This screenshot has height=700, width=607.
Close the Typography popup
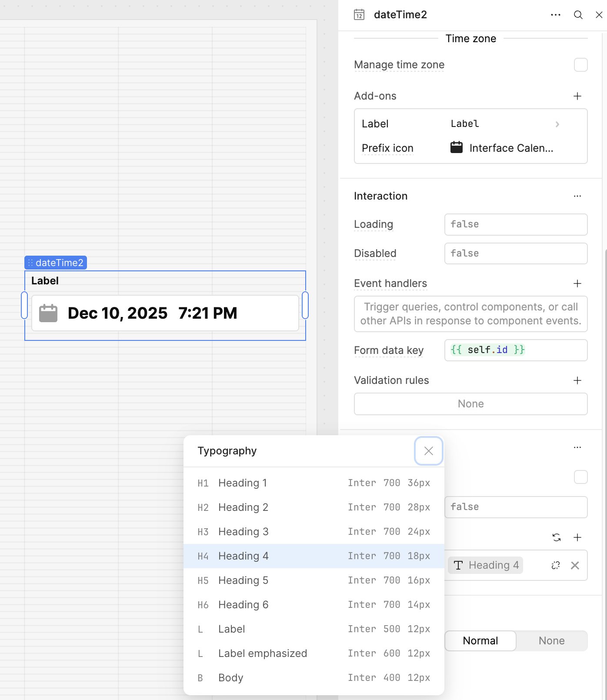point(428,451)
